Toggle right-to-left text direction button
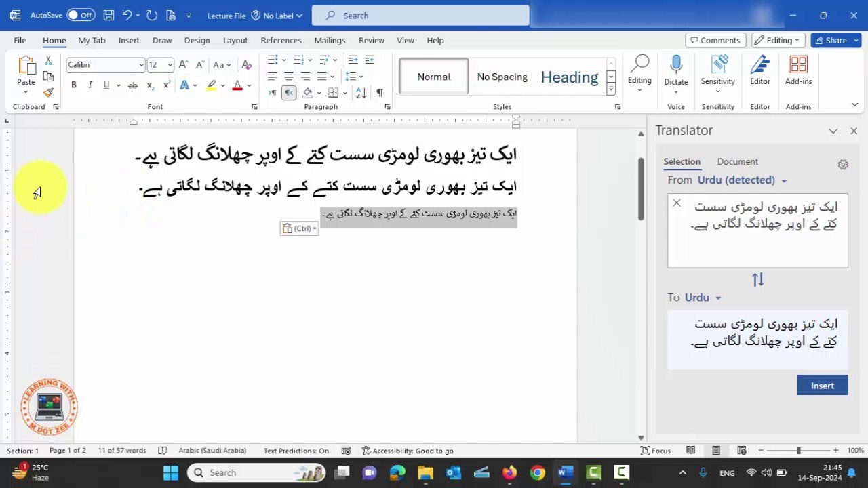 point(289,92)
